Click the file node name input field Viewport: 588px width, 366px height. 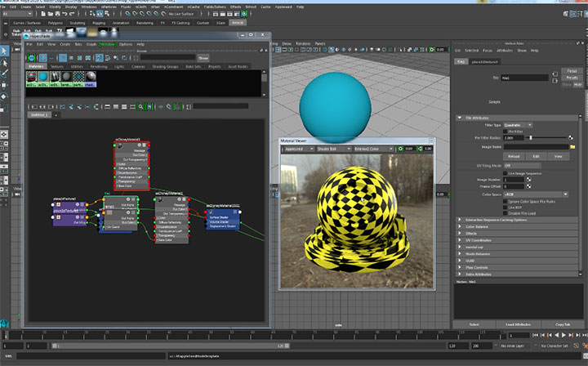(524, 78)
